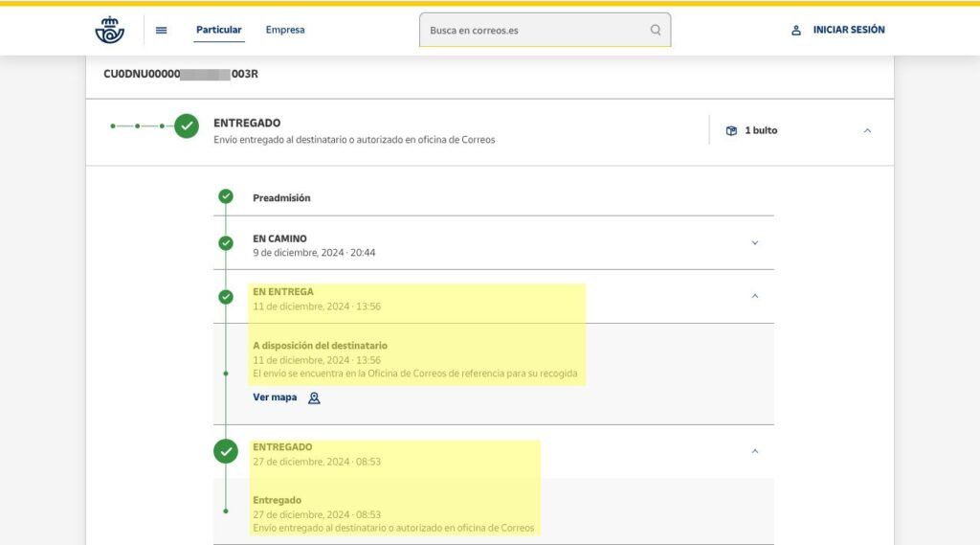Switch to the Empresa tab
Viewport: 980px width, 545px height.
pyautogui.click(x=285, y=30)
